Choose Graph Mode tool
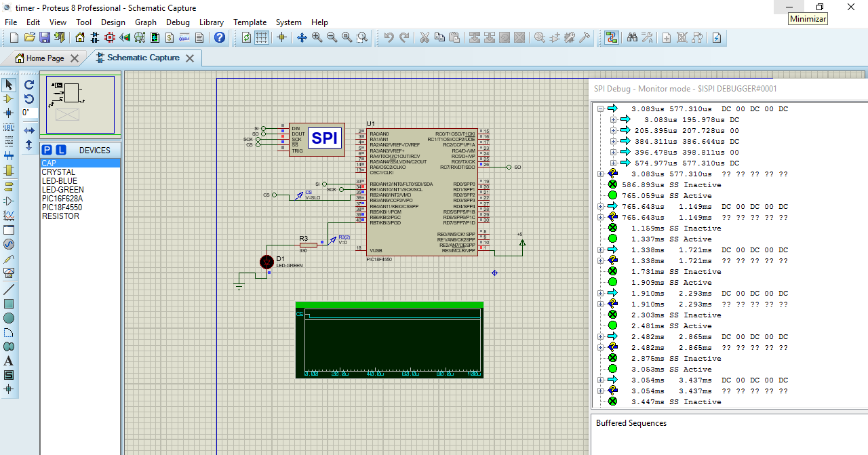The height and width of the screenshot is (455, 868). pyautogui.click(x=9, y=215)
